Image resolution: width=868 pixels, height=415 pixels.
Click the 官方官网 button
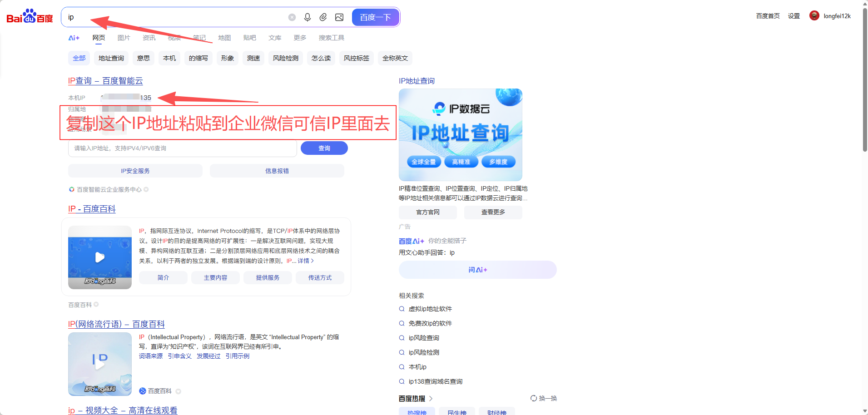click(428, 212)
